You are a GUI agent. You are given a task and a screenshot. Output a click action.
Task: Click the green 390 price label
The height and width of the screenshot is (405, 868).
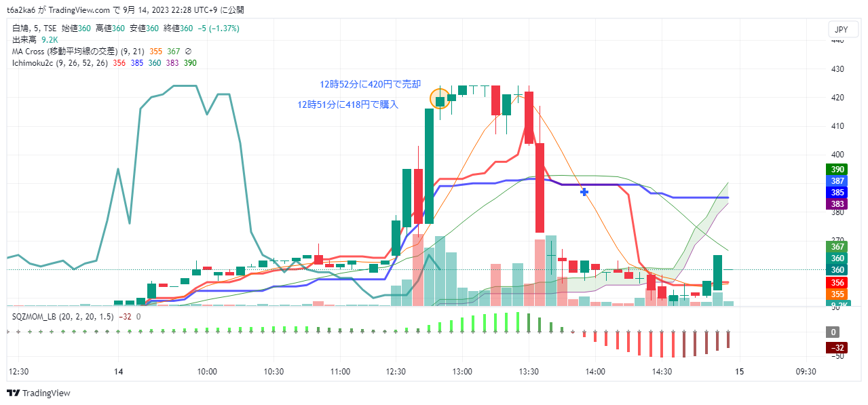(x=837, y=170)
